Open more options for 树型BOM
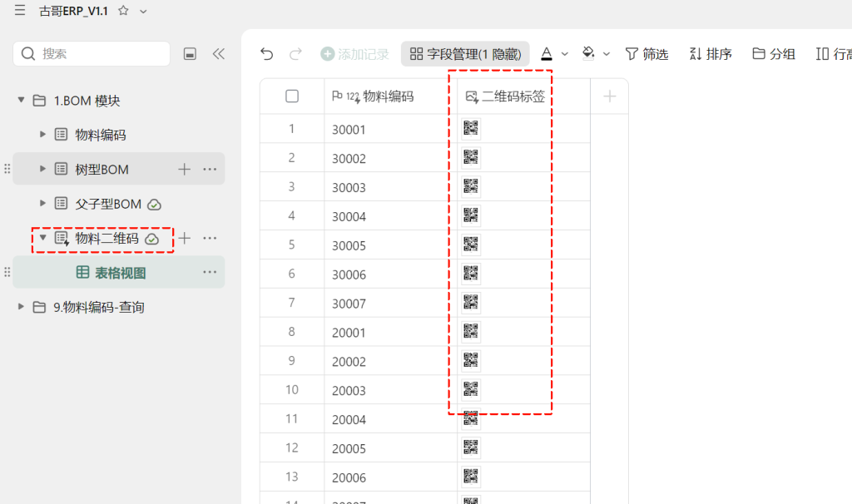852x504 pixels. coord(210,170)
